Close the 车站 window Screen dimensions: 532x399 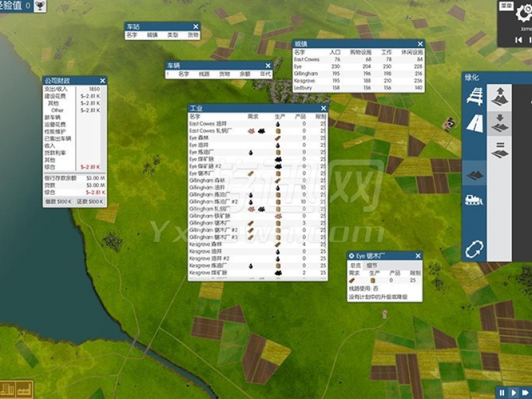[x=196, y=27]
